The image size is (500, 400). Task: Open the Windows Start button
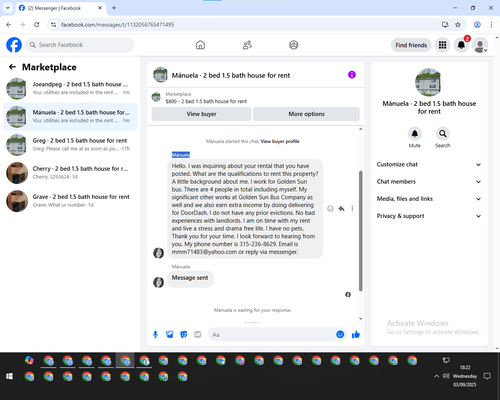tap(9, 376)
